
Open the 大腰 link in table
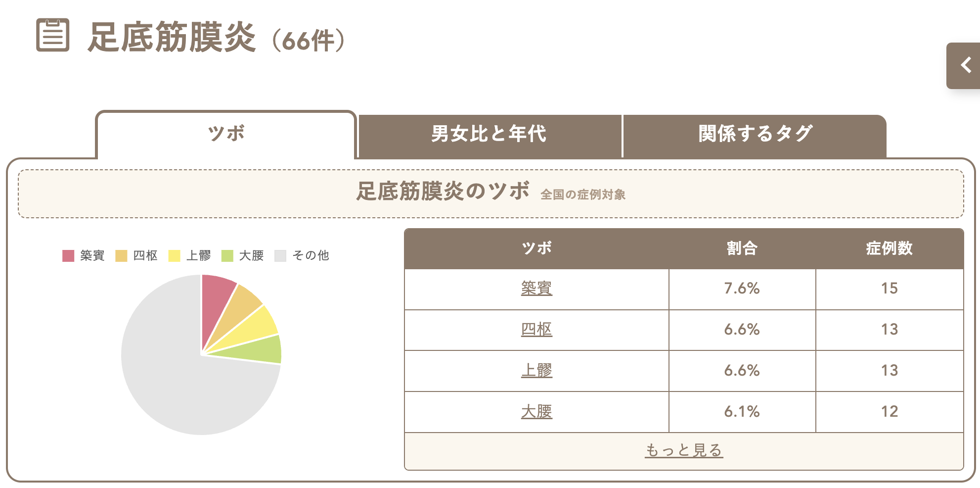(x=536, y=411)
